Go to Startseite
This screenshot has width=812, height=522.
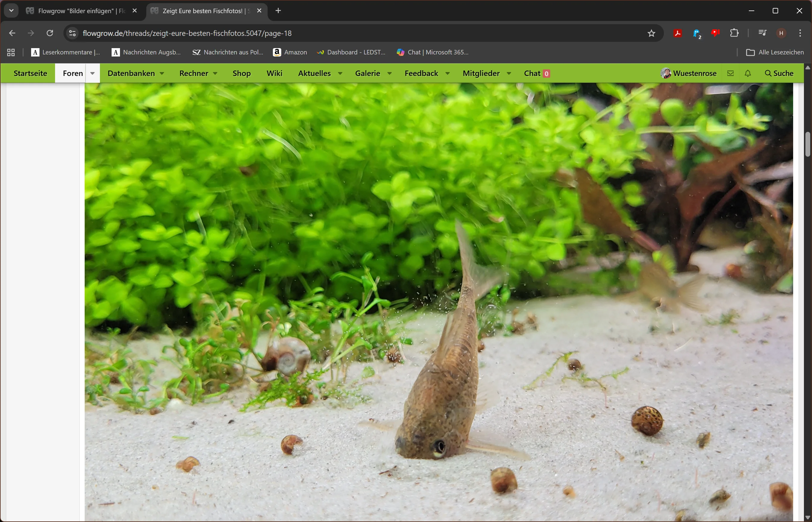tap(30, 73)
